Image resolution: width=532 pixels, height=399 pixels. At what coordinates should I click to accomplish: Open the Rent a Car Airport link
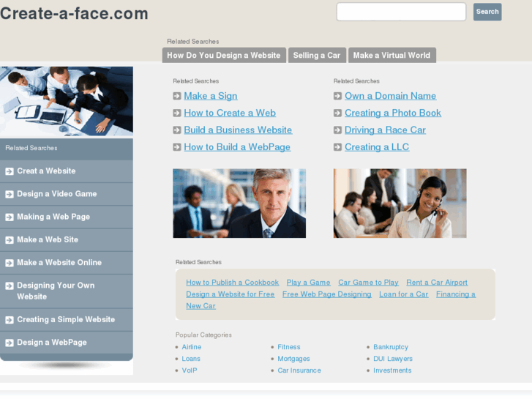click(x=437, y=283)
